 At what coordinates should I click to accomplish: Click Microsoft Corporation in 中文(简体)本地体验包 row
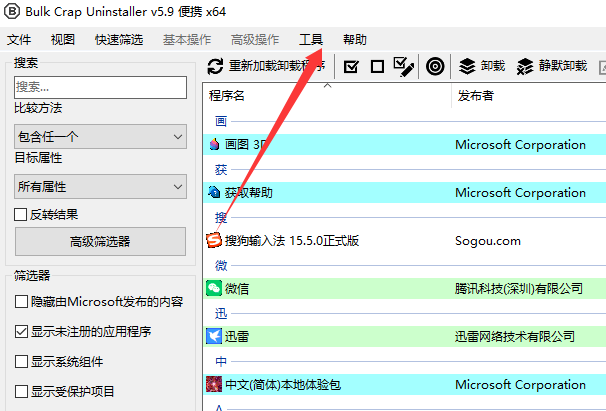click(520, 384)
